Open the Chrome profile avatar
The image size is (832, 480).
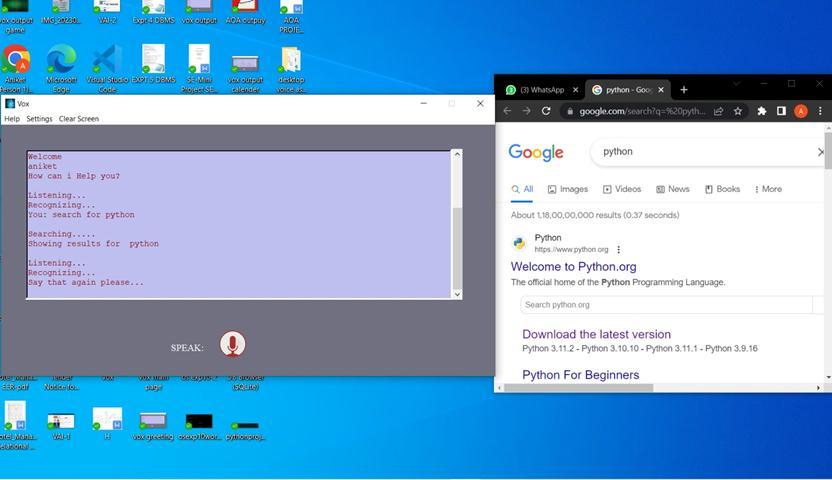tap(801, 111)
